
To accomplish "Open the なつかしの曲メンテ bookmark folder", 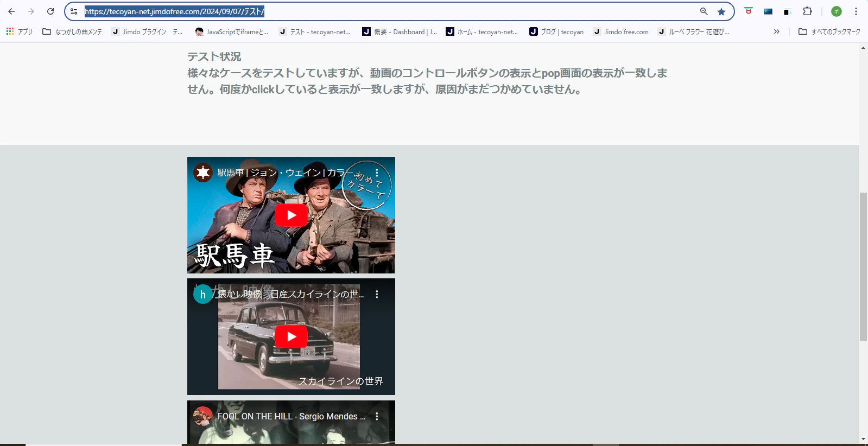I will point(72,32).
